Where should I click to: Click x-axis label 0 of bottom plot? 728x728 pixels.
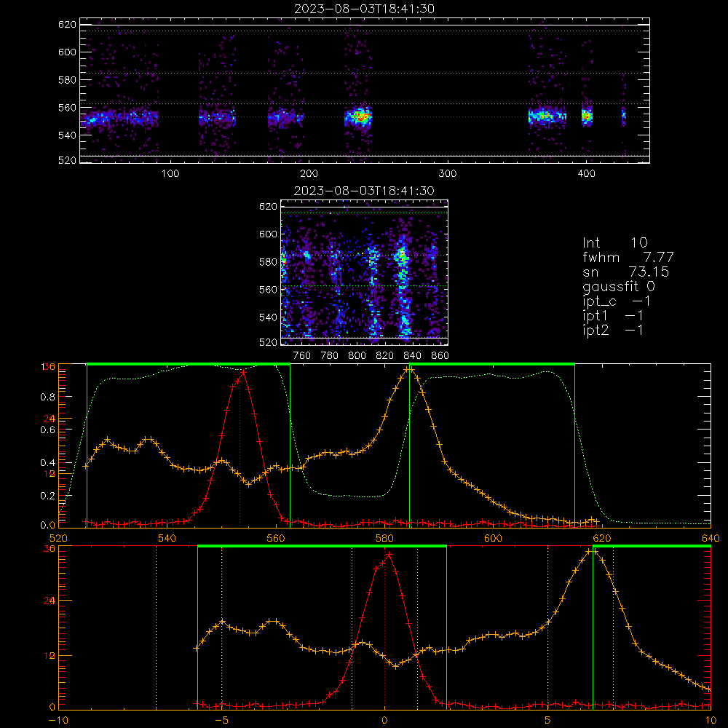(x=384, y=720)
